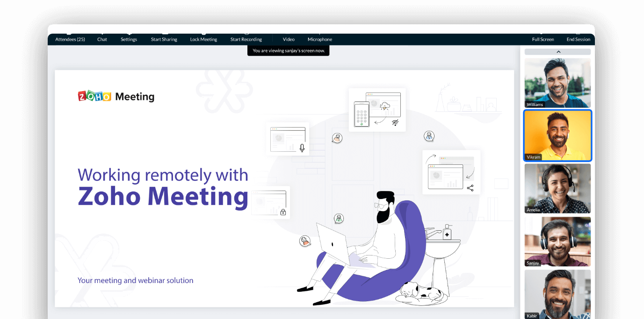Image resolution: width=644 pixels, height=319 pixels.
Task: Click the share icon on slide card
Action: click(x=470, y=188)
